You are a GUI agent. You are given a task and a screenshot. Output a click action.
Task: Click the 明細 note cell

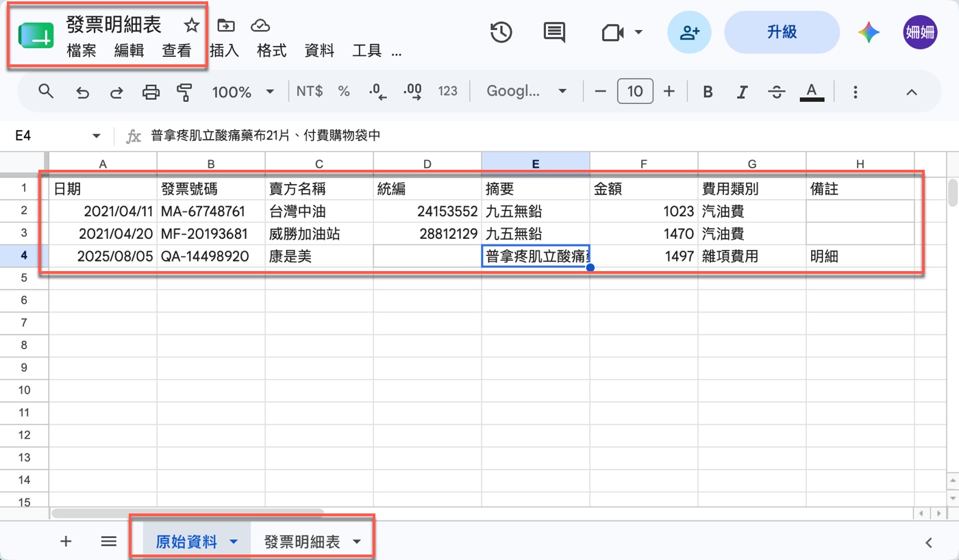pos(860,256)
